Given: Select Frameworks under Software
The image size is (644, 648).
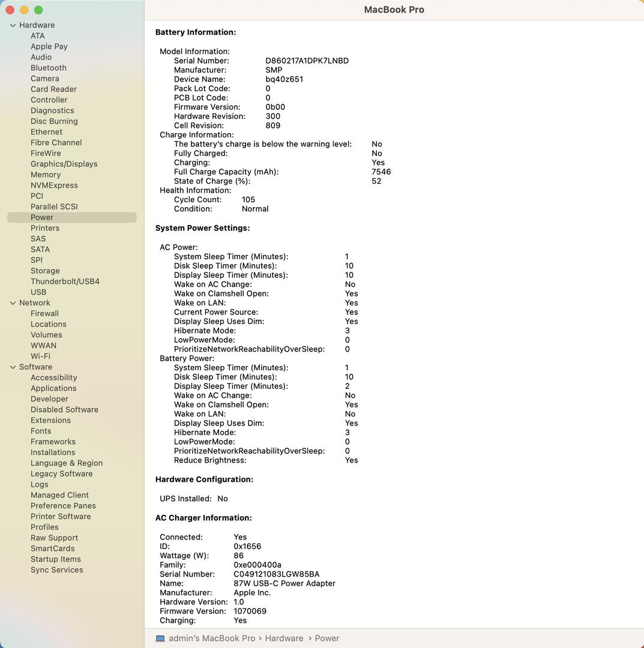Looking at the screenshot, I should (53, 442).
